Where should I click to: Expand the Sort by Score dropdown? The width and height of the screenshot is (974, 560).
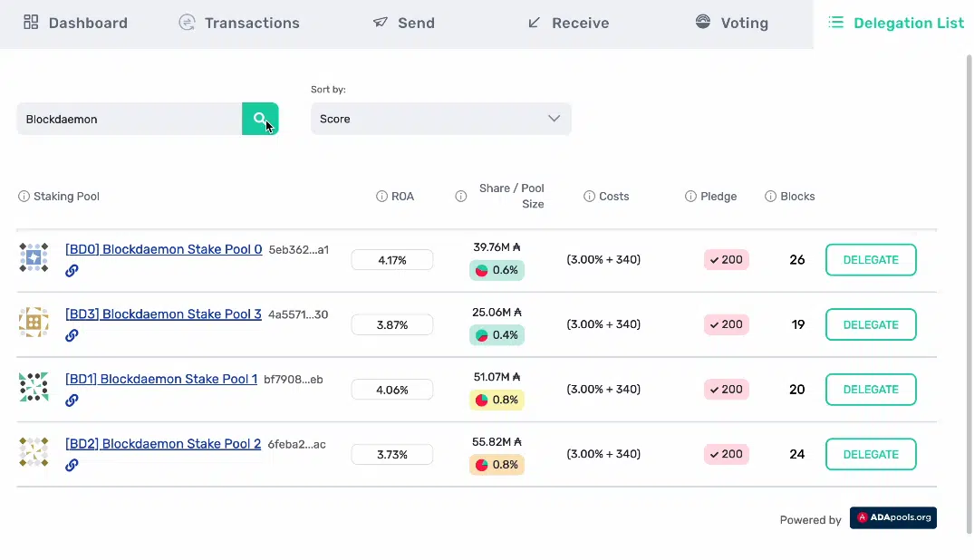(441, 119)
